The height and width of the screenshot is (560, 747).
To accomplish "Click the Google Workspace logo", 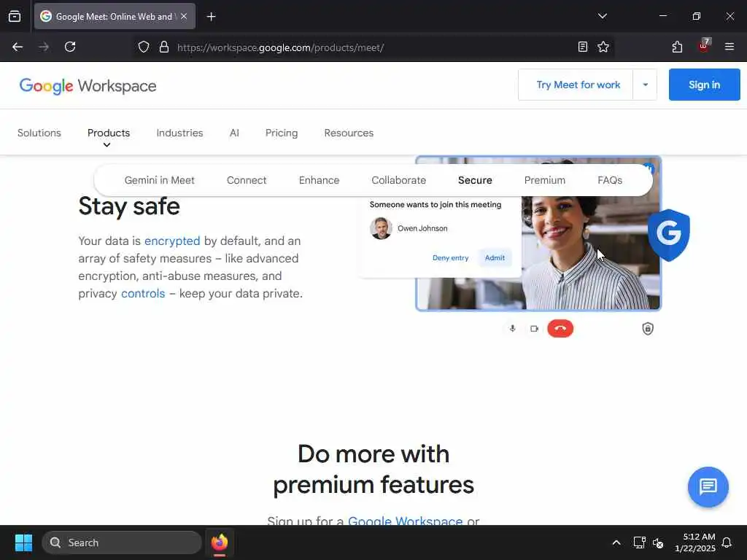I will click(88, 86).
